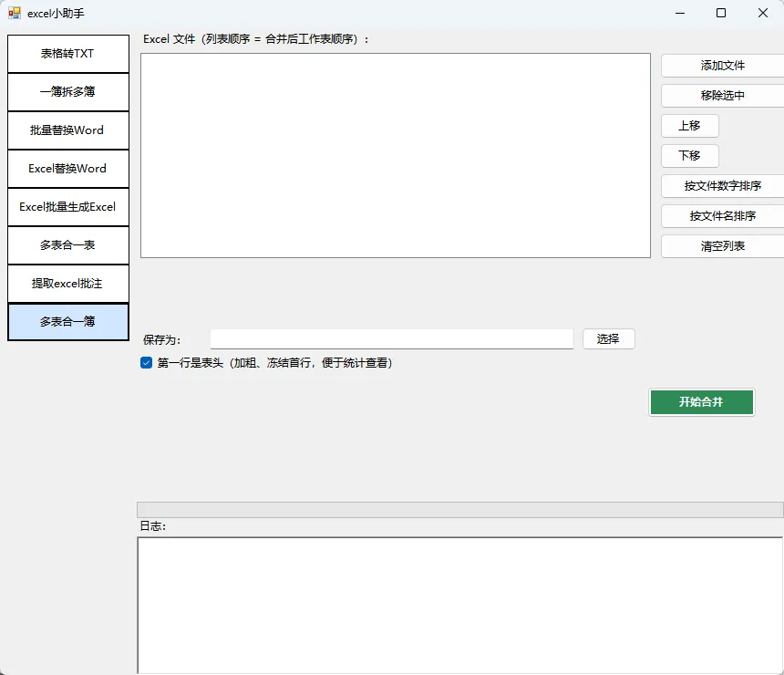Screen dimensions: 784x675
Task: Select 提取excel批注 in sidebar
Action: [x=68, y=284]
